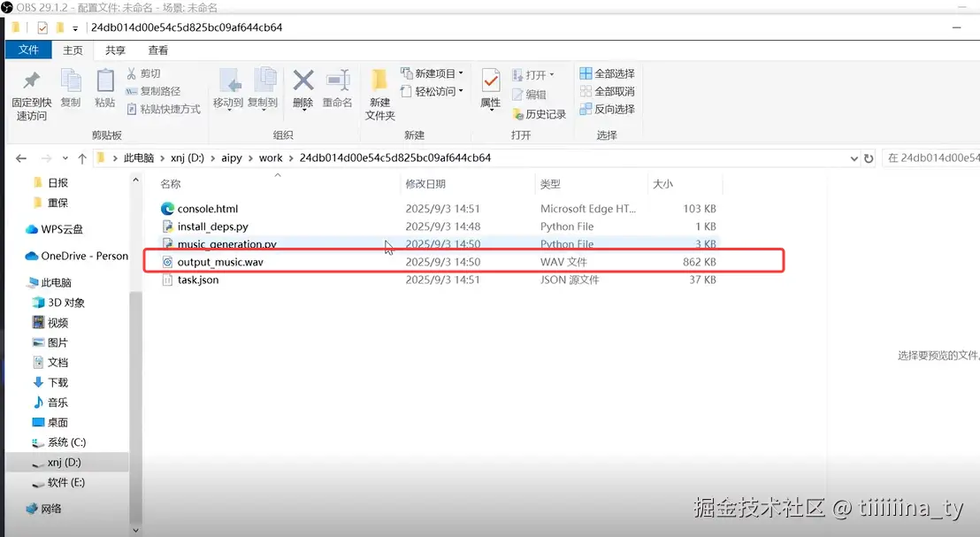Choose Paste shortcut in the ribbon
This screenshot has height=537, width=980.
pyautogui.click(x=164, y=110)
